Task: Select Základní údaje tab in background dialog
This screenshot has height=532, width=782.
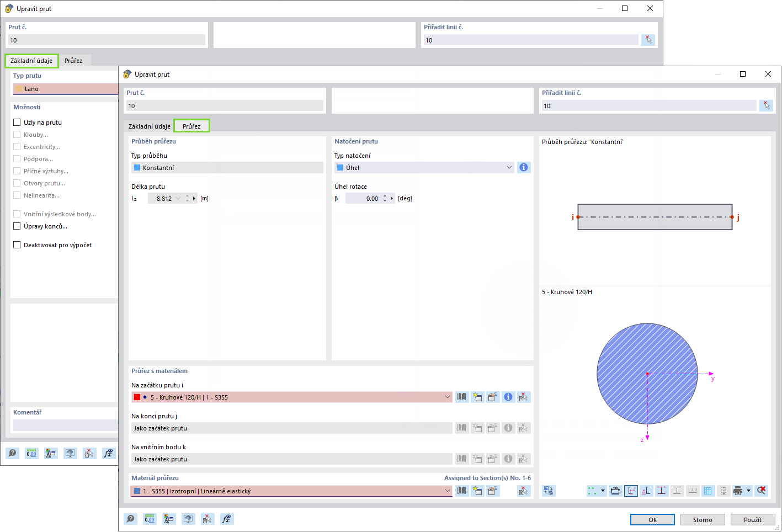Action: (31, 60)
